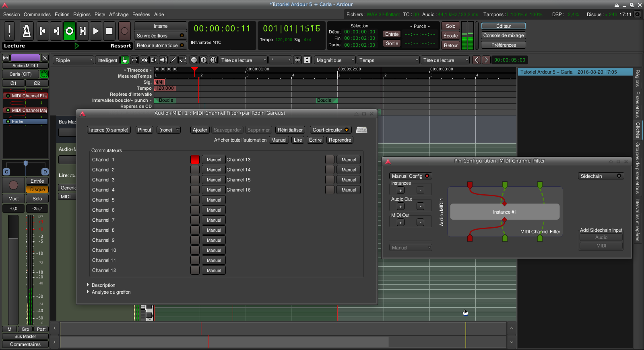Toggle the metronome click button
Viewport: 644px width, 350px height.
coord(27,31)
